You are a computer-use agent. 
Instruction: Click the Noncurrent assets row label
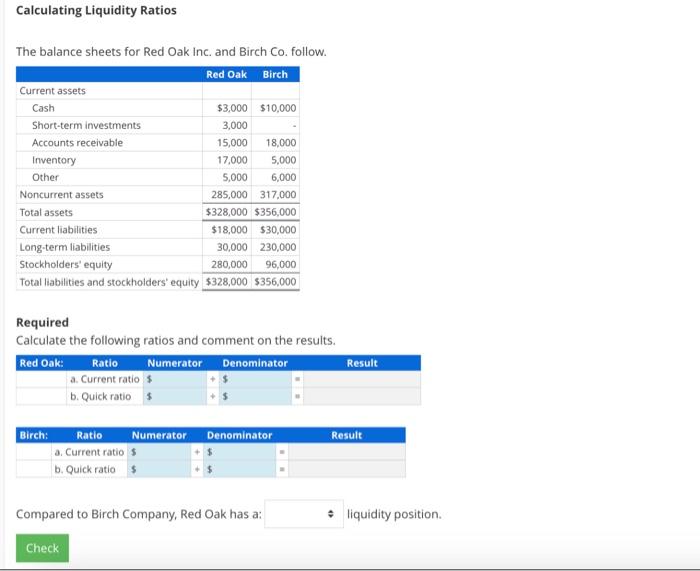[61, 195]
